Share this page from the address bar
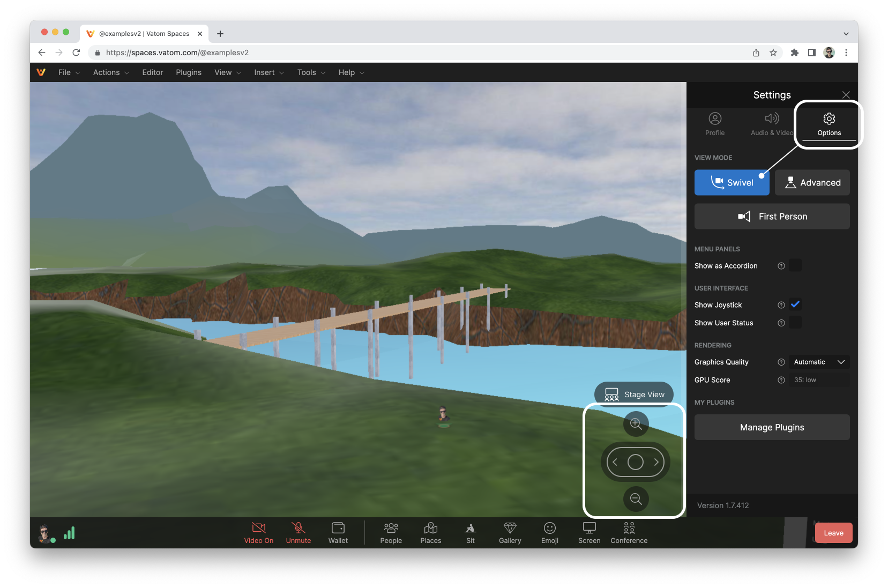 (756, 53)
